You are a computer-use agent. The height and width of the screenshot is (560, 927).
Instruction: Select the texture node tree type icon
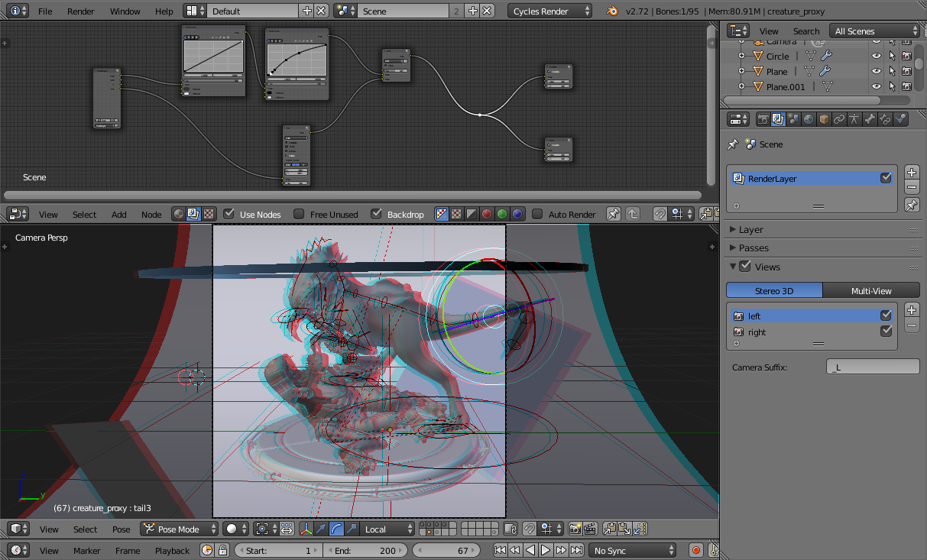(x=209, y=215)
